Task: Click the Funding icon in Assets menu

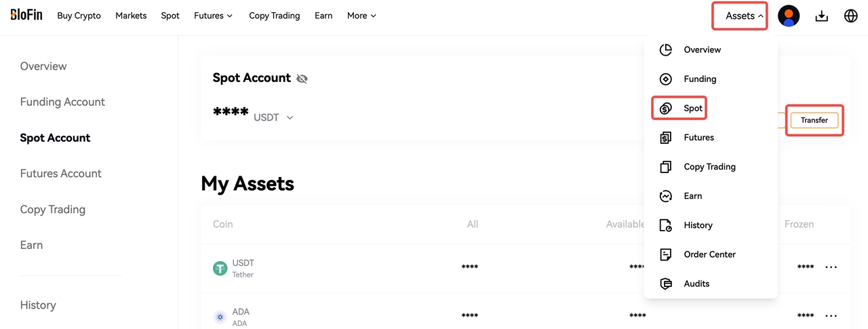Action: pyautogui.click(x=666, y=79)
